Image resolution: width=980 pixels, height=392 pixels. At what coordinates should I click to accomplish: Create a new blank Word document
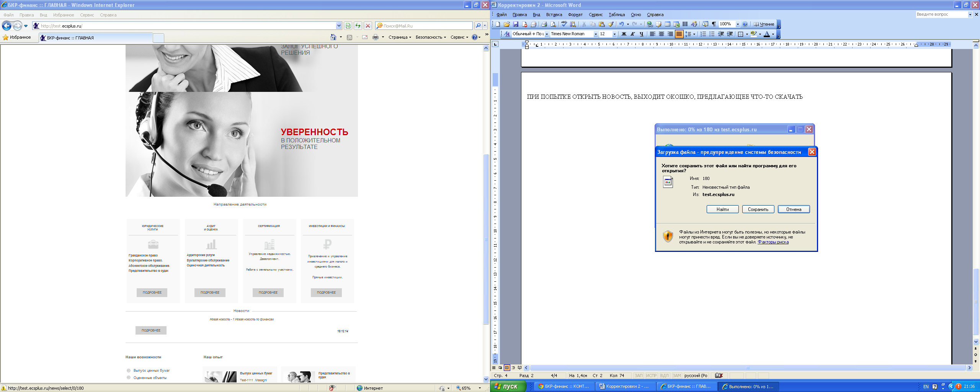(498, 24)
